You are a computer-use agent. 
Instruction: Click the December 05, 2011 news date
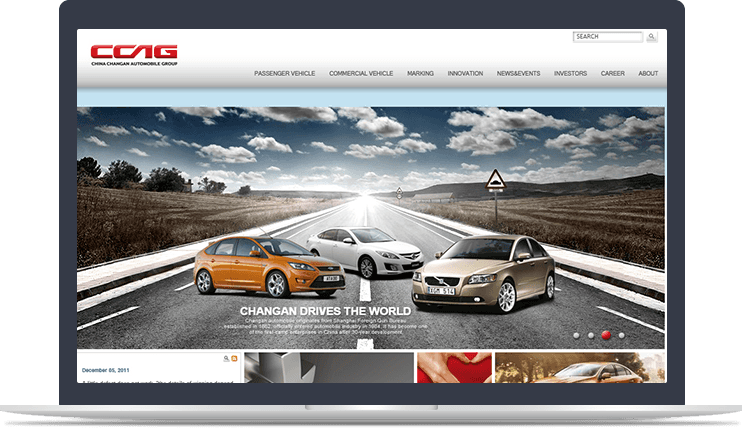[x=105, y=370]
